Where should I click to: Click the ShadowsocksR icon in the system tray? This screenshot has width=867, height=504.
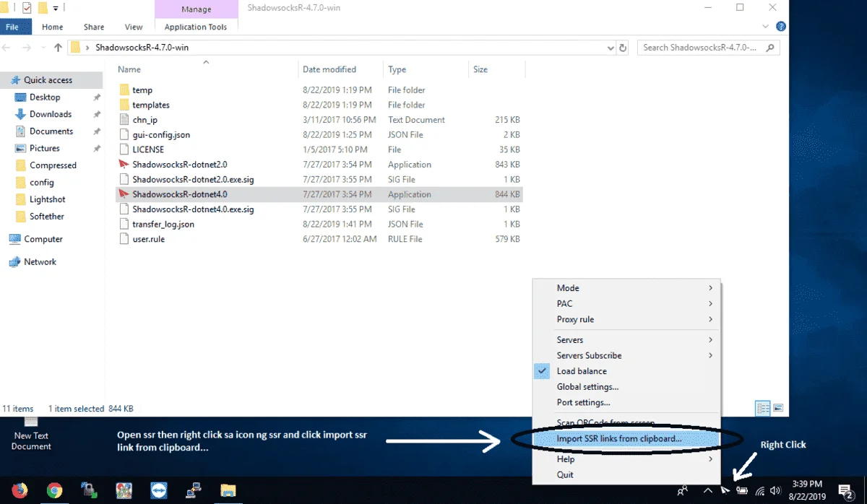pyautogui.click(x=726, y=490)
